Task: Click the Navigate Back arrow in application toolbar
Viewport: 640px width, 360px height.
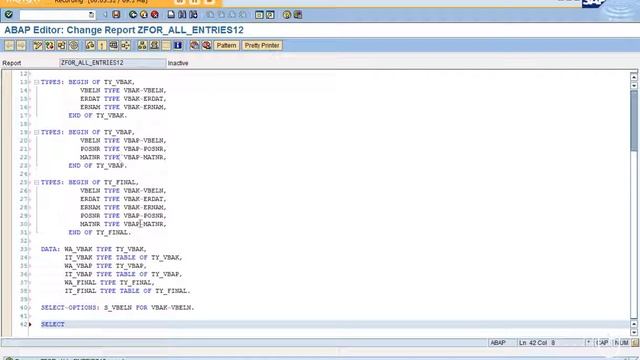Action: 9,45
